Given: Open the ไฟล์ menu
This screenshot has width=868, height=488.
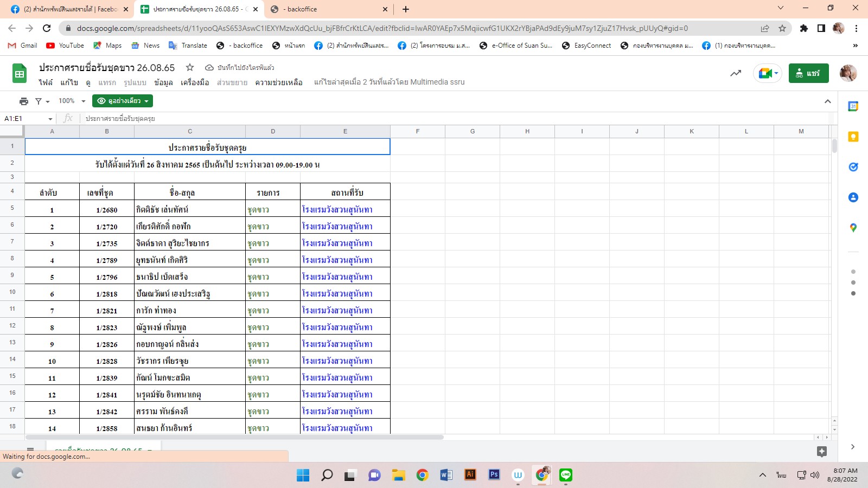Looking at the screenshot, I should (46, 82).
